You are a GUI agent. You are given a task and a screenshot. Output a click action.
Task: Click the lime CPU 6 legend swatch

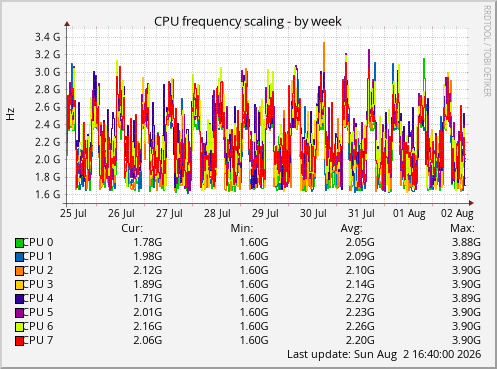[19, 327]
